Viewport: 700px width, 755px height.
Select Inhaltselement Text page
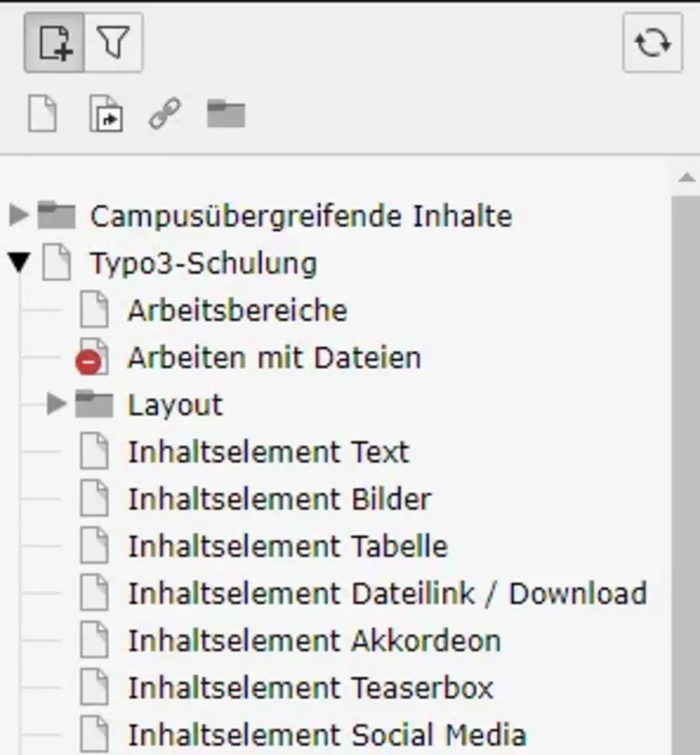pos(268,452)
